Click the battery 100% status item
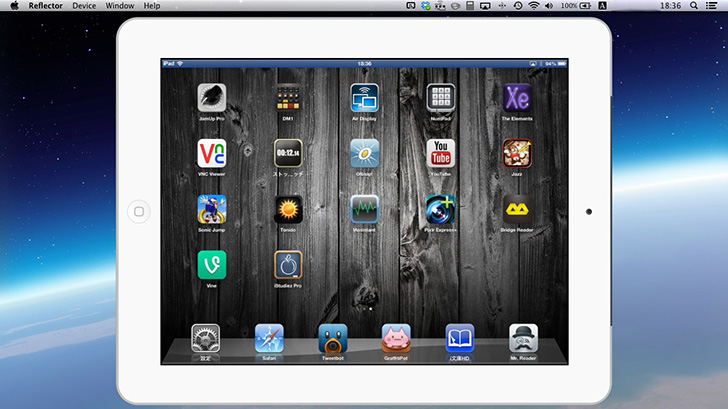This screenshot has width=728, height=409. [576, 6]
